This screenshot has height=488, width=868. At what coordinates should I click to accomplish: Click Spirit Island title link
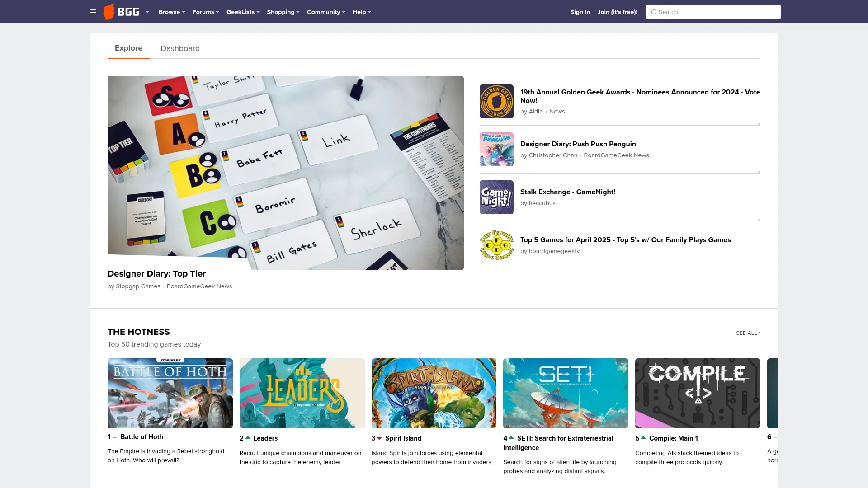tap(403, 438)
